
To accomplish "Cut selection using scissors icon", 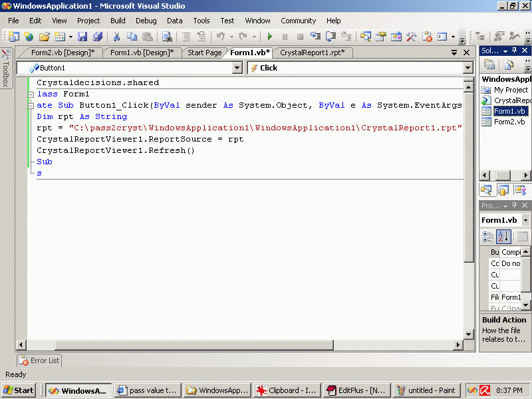I will pos(116,37).
